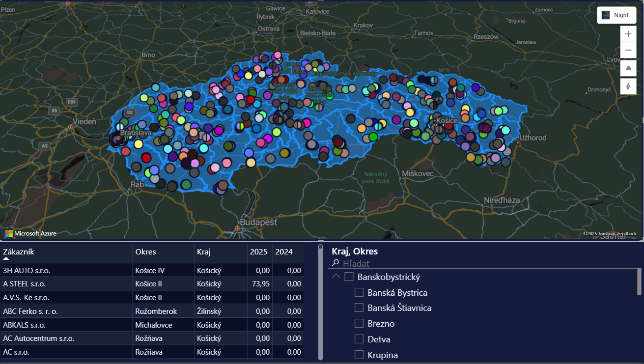The width and height of the screenshot is (644, 364).
Task: Collapse the Banskobystrický region node
Action: [336, 277]
